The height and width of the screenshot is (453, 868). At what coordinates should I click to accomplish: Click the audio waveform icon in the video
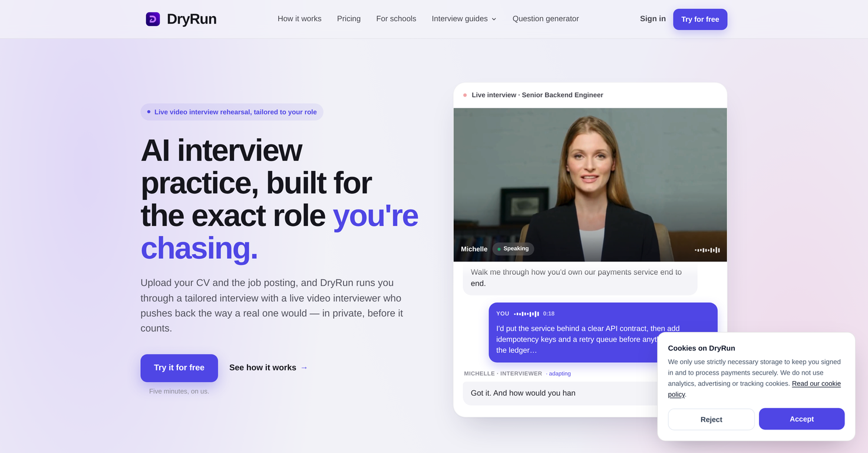[707, 250]
